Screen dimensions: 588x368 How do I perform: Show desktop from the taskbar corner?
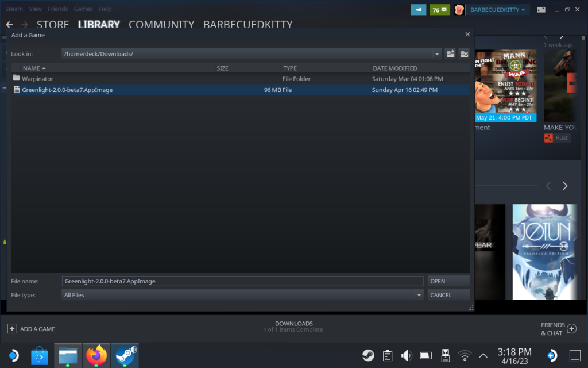[x=575, y=355]
